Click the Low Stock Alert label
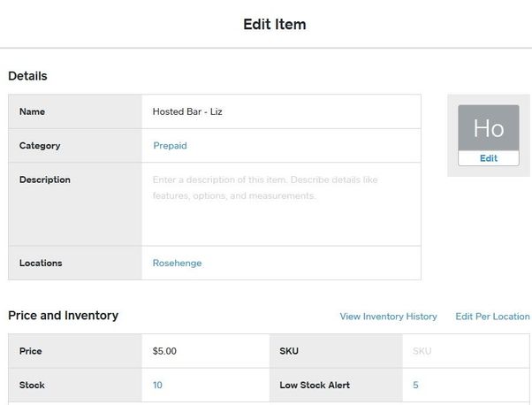 pyautogui.click(x=315, y=386)
